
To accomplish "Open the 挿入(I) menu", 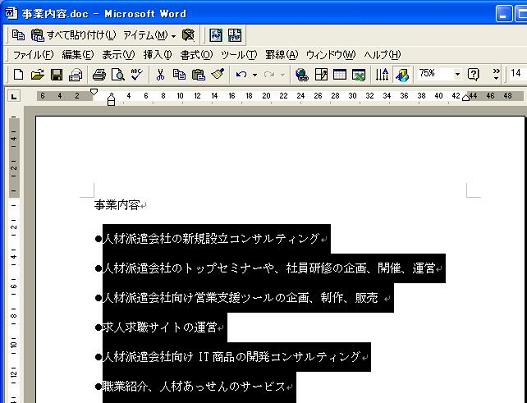I will [x=158, y=55].
